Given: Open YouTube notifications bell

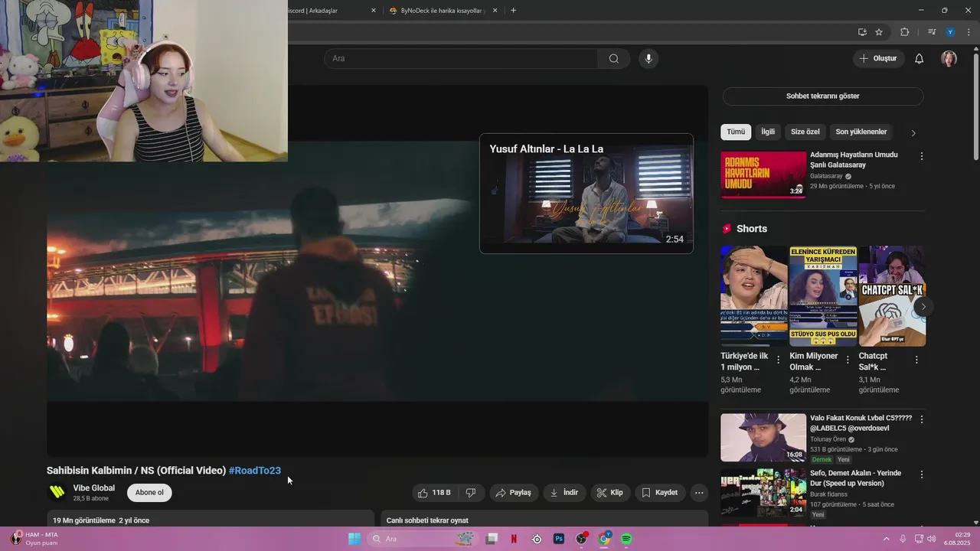Looking at the screenshot, I should [x=920, y=59].
